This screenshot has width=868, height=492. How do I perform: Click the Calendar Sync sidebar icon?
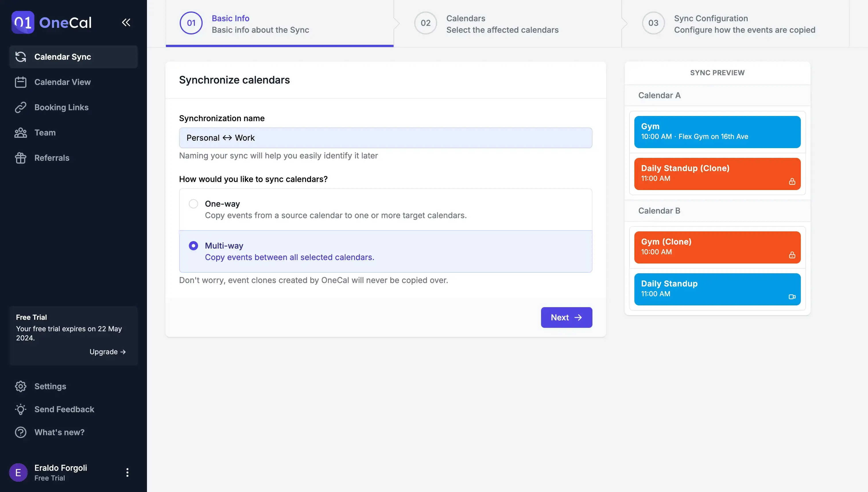pos(21,57)
